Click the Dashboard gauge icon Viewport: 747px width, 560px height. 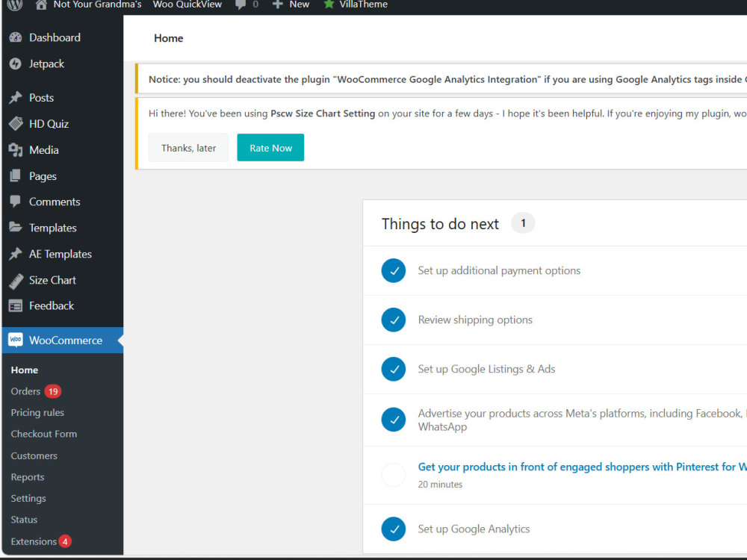click(16, 37)
